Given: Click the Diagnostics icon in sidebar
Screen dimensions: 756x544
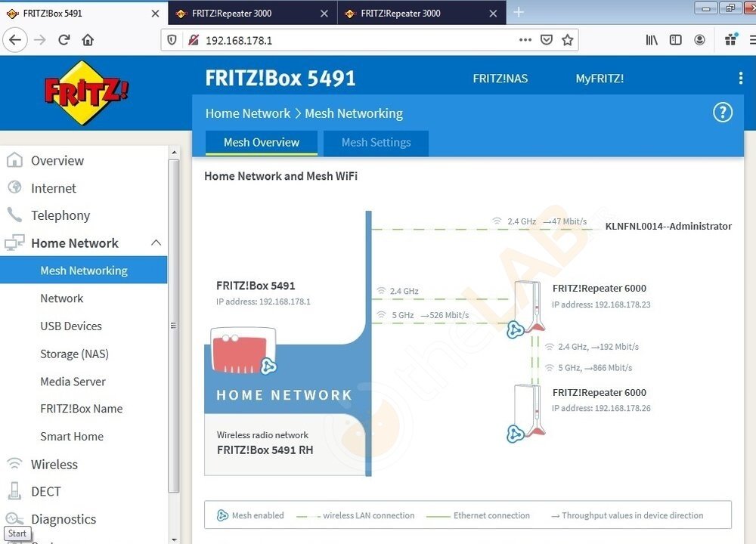Looking at the screenshot, I should pos(14,518).
